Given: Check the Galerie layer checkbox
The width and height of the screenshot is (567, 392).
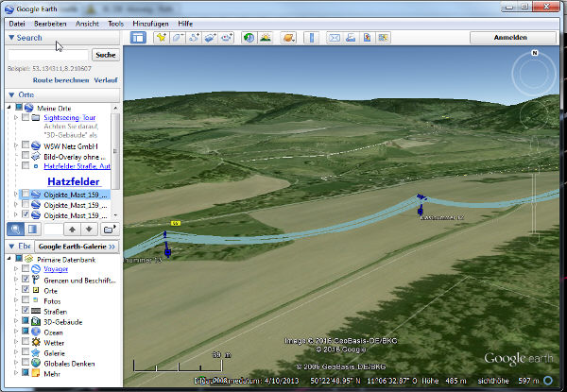Looking at the screenshot, I should coord(26,351).
